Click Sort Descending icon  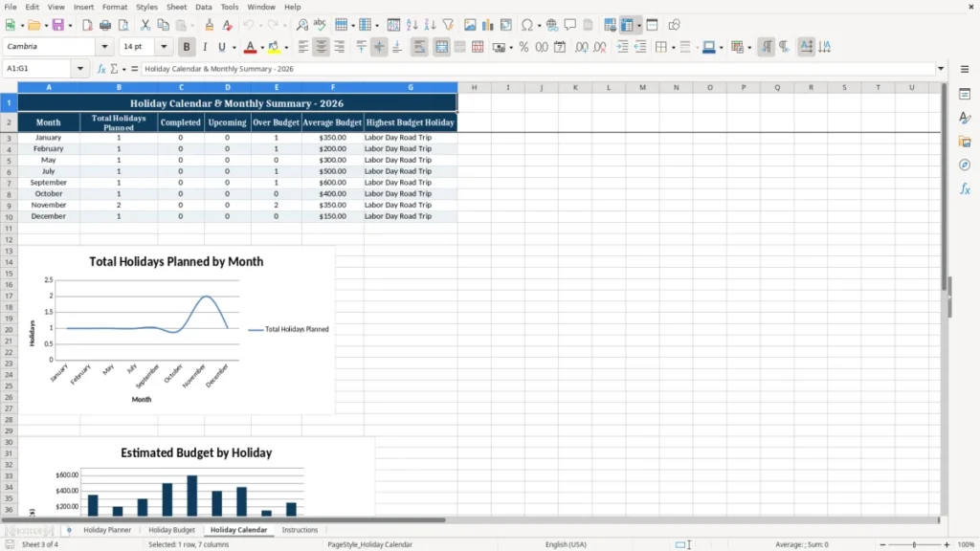coord(430,25)
